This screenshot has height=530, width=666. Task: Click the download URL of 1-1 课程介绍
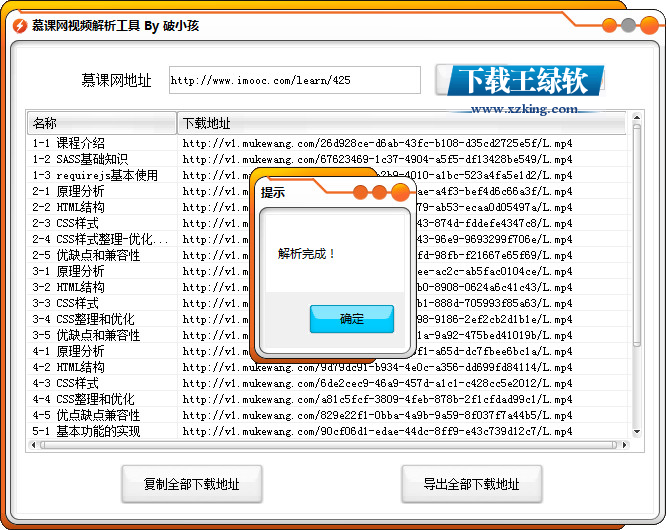coord(377,143)
